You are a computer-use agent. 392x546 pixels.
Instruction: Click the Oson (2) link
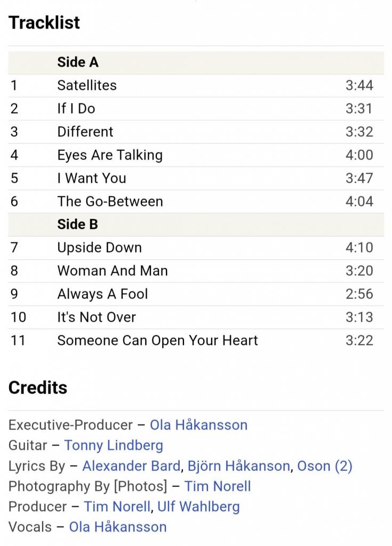324,466
